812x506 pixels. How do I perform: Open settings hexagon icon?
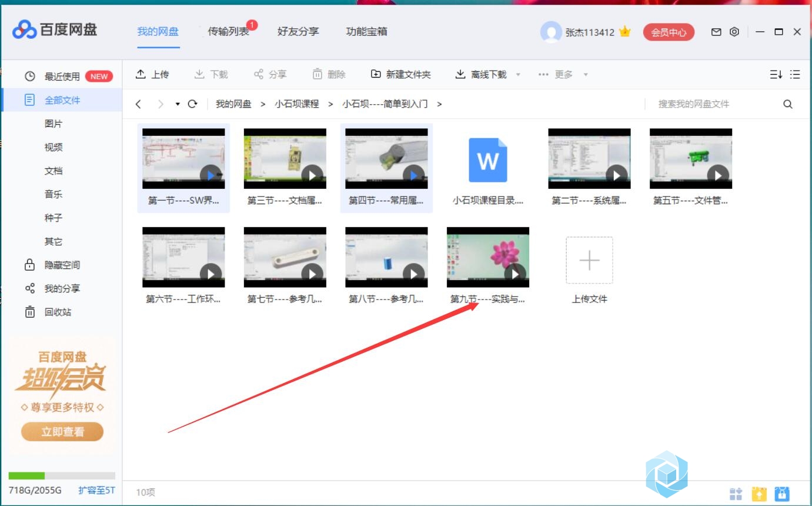(734, 32)
